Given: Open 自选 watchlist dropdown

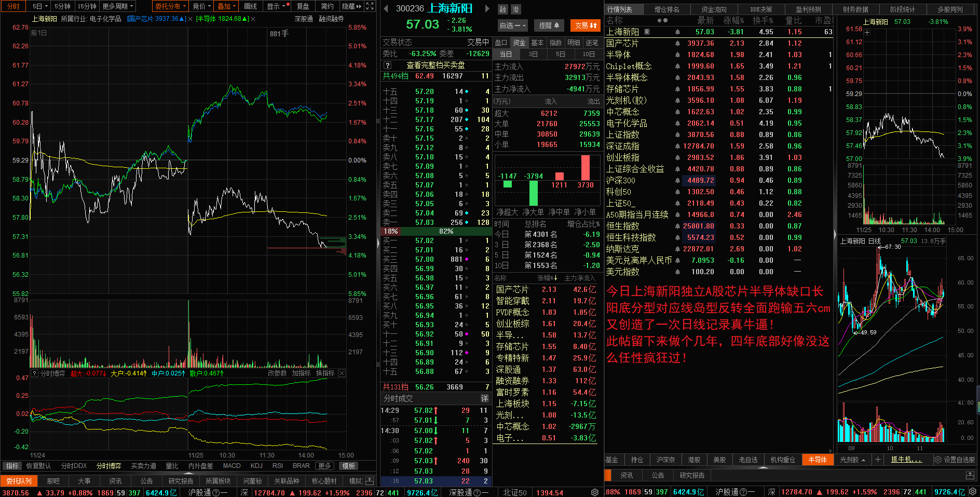Looking at the screenshot, I should click(x=513, y=25).
